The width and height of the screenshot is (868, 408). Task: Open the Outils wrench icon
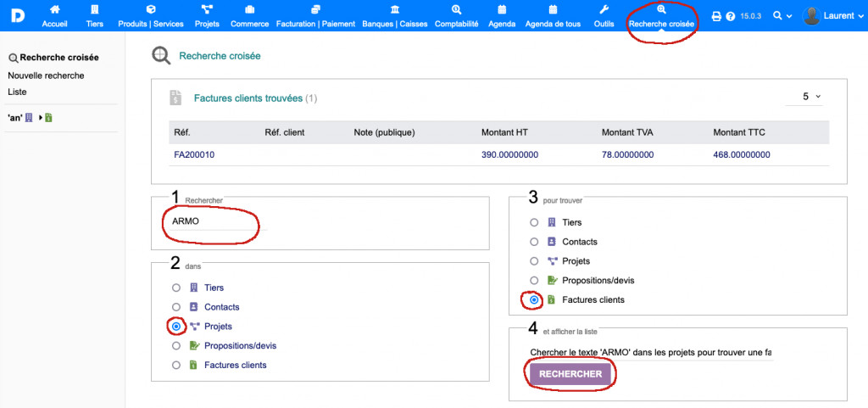(x=604, y=10)
